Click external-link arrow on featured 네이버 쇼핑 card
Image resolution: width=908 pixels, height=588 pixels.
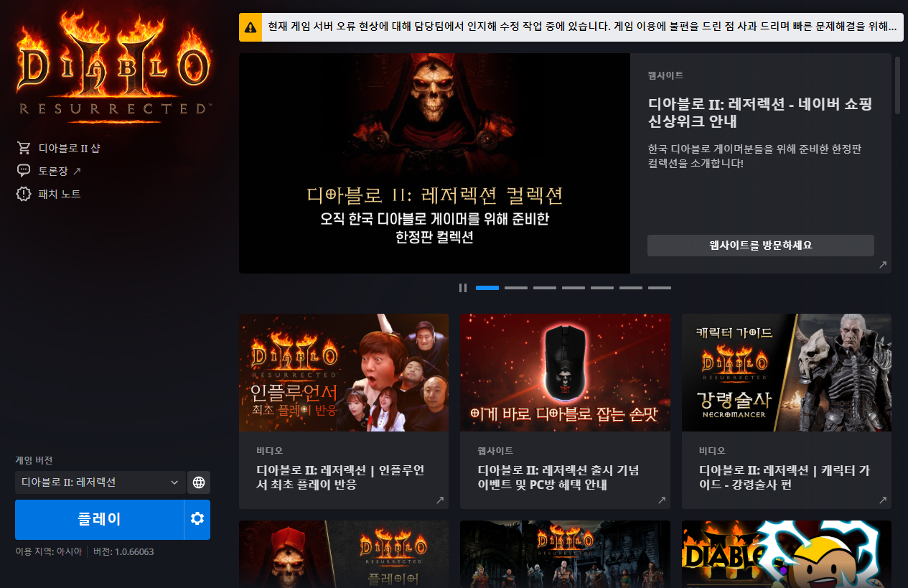coord(883,265)
